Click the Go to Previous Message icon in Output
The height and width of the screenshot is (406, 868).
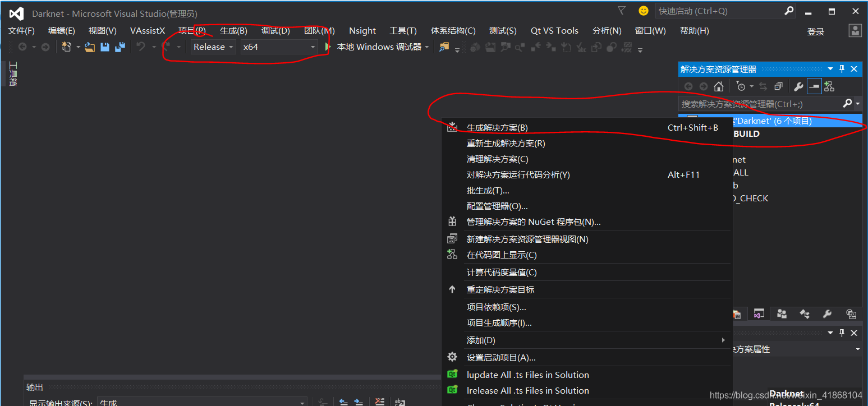click(x=344, y=402)
